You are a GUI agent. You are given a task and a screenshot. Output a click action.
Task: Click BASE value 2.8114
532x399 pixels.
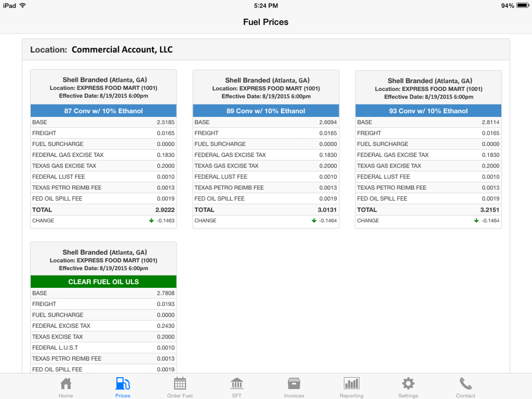pyautogui.click(x=491, y=122)
